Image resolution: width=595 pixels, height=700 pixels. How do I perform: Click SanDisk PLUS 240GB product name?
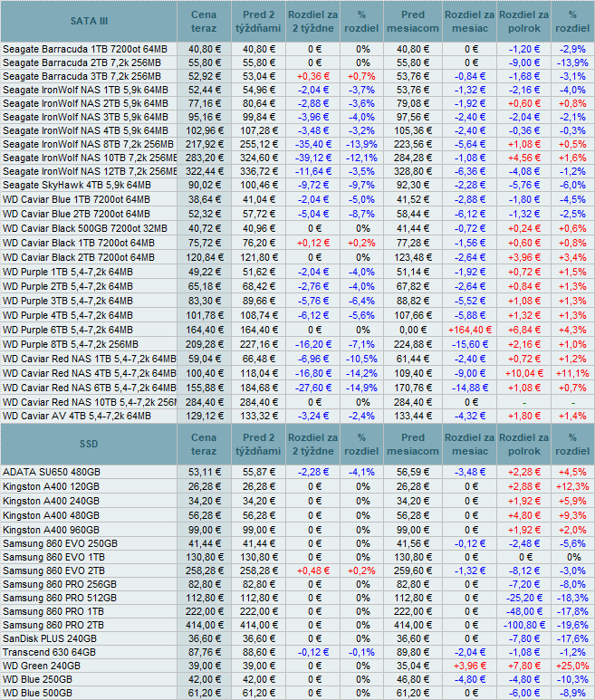[x=50, y=638]
